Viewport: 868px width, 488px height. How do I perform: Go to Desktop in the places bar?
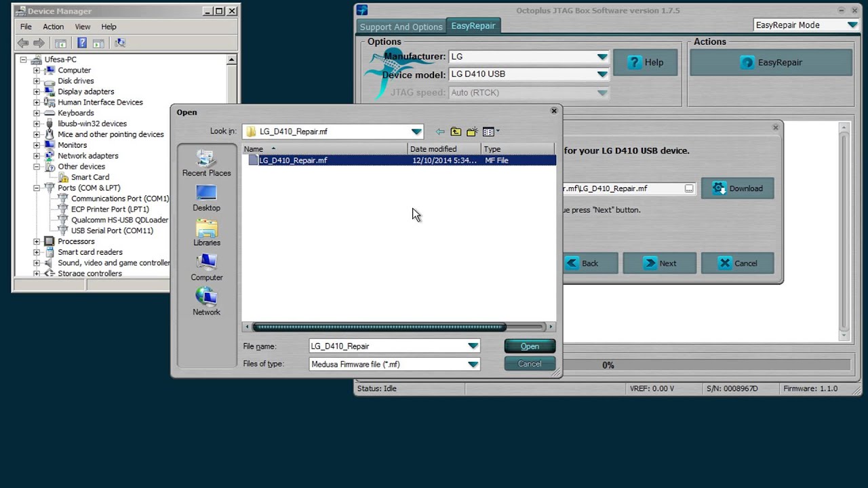(206, 198)
